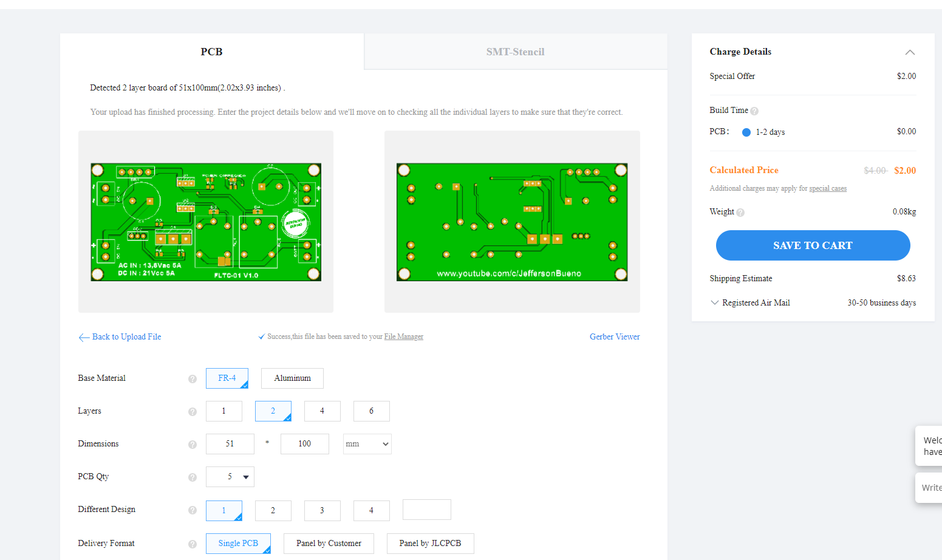Click the 30-50 business days text
This screenshot has height=560, width=942.
882,303
